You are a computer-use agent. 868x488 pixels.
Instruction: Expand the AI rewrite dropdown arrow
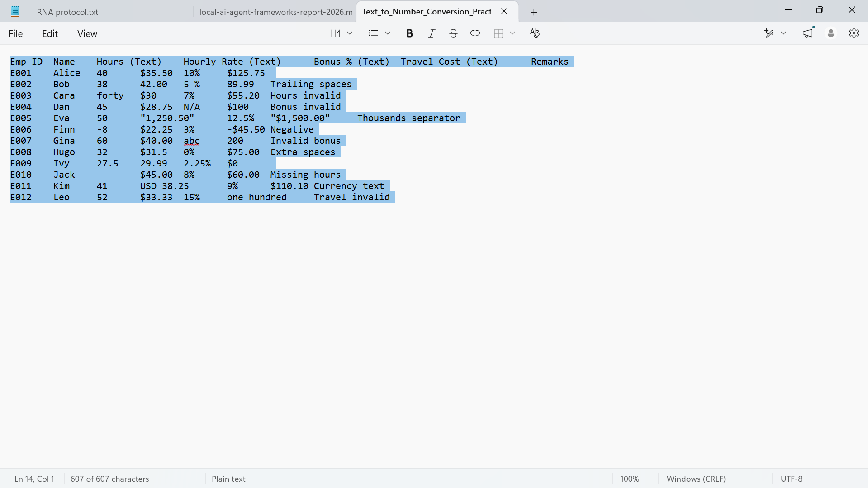click(783, 33)
